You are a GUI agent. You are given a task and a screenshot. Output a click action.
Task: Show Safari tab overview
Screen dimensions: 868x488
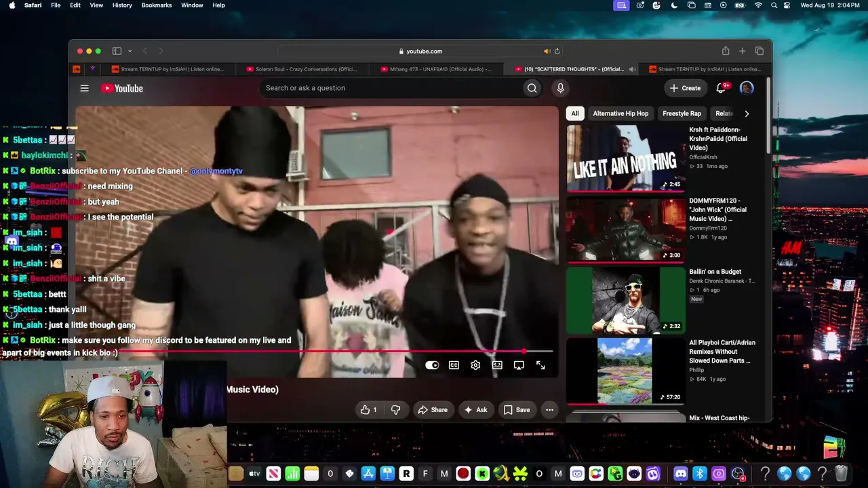[759, 51]
